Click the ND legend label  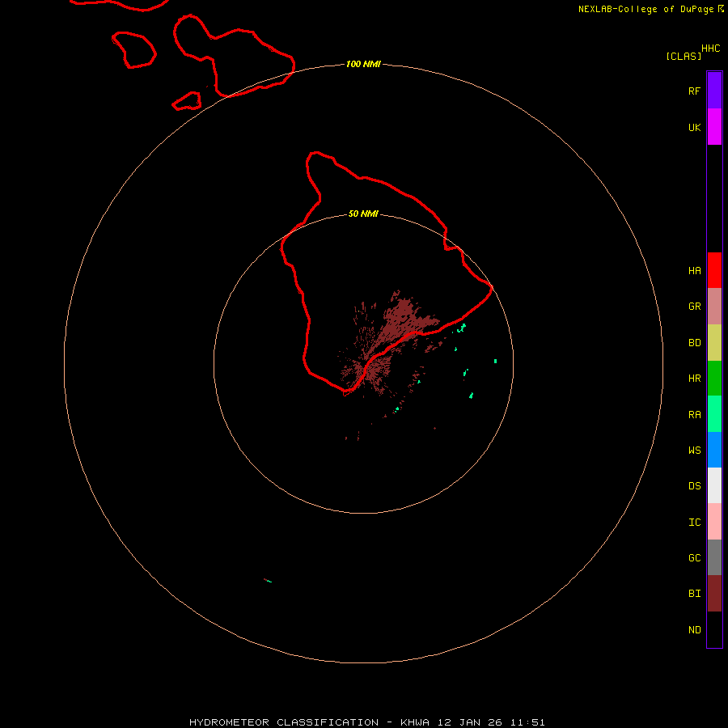click(694, 630)
